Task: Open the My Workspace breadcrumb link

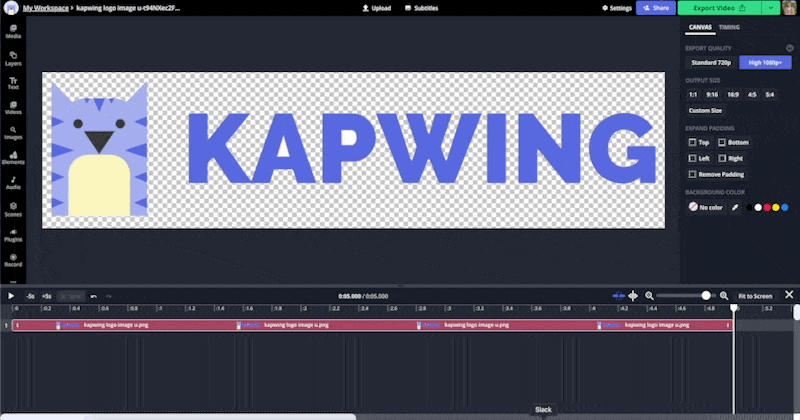Action: (x=46, y=7)
